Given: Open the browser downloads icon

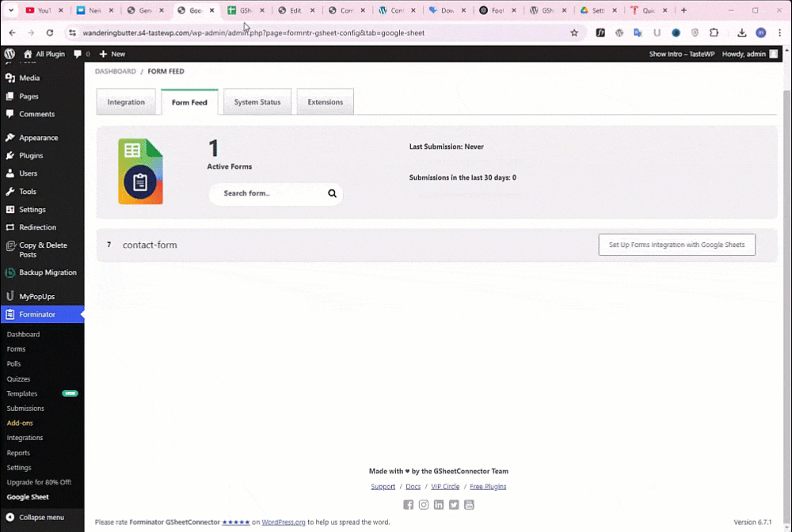Looking at the screenshot, I should (x=741, y=32).
